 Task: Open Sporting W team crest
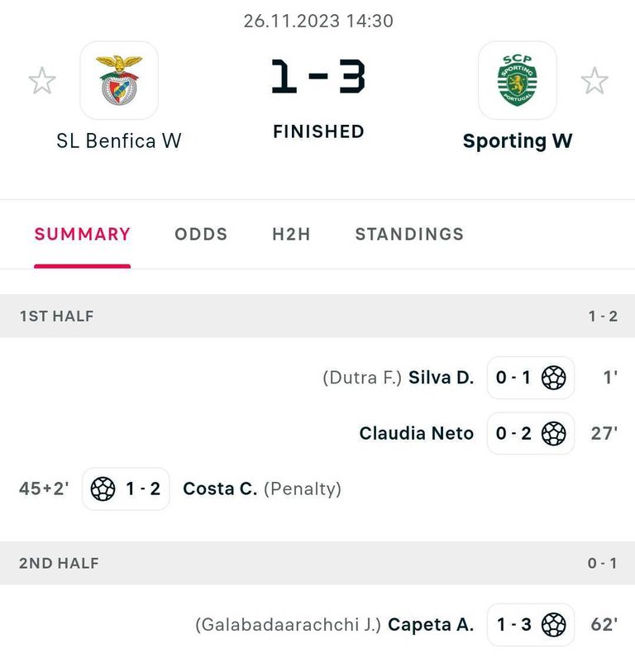(x=517, y=80)
